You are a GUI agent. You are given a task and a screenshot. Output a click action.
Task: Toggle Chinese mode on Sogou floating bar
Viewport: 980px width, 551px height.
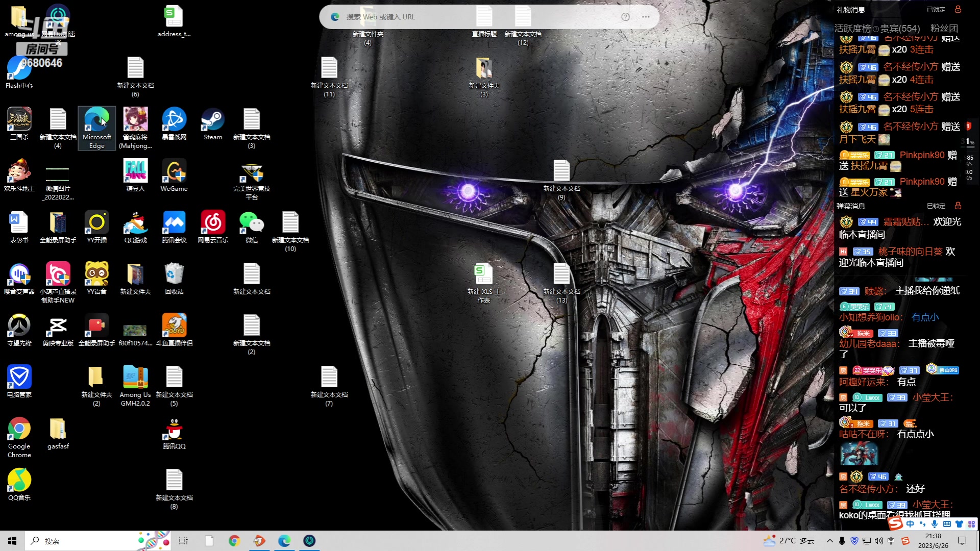(910, 524)
